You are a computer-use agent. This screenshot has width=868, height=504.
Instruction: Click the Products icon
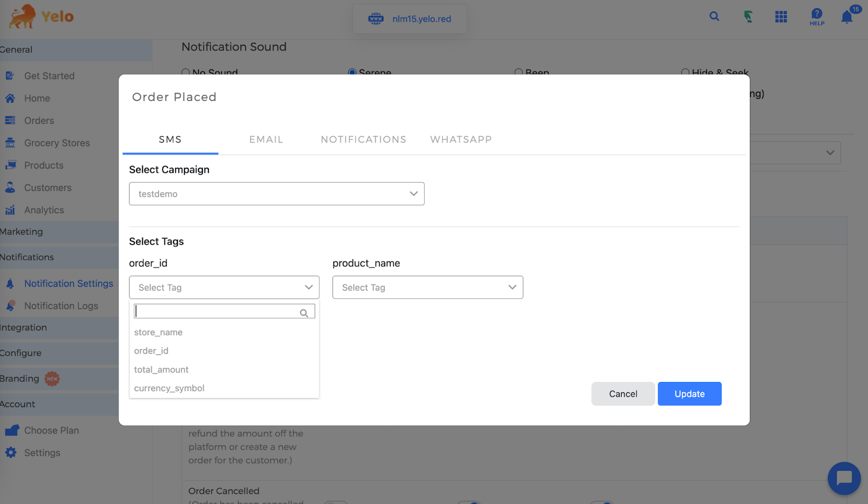coord(10,165)
